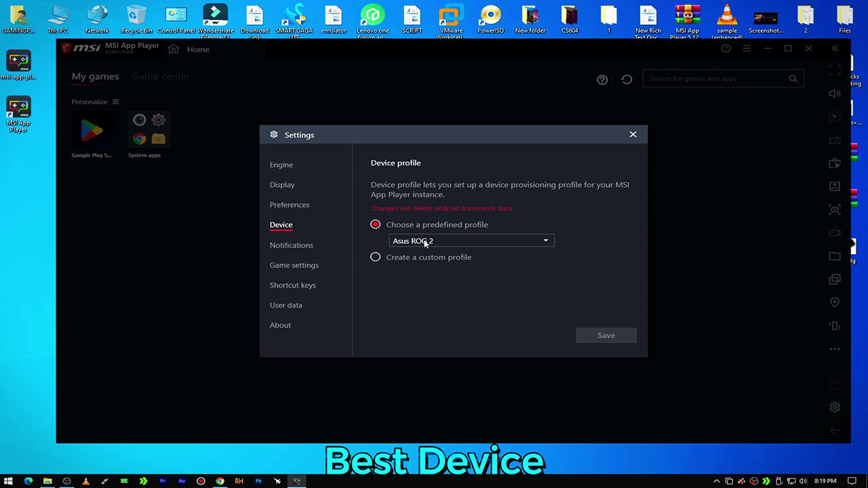
Task: Collapse the sidebar with double-chevron icon
Action: tap(835, 49)
